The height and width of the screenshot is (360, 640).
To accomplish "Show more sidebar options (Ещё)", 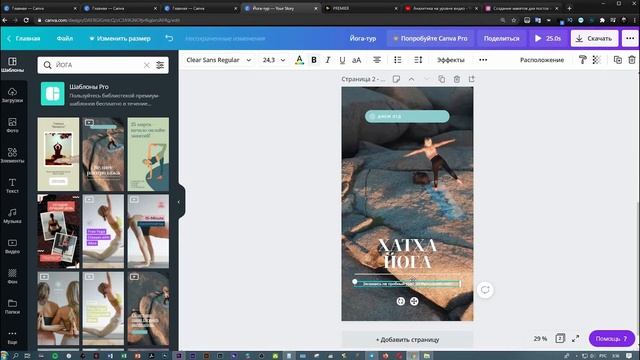I will pos(12,337).
